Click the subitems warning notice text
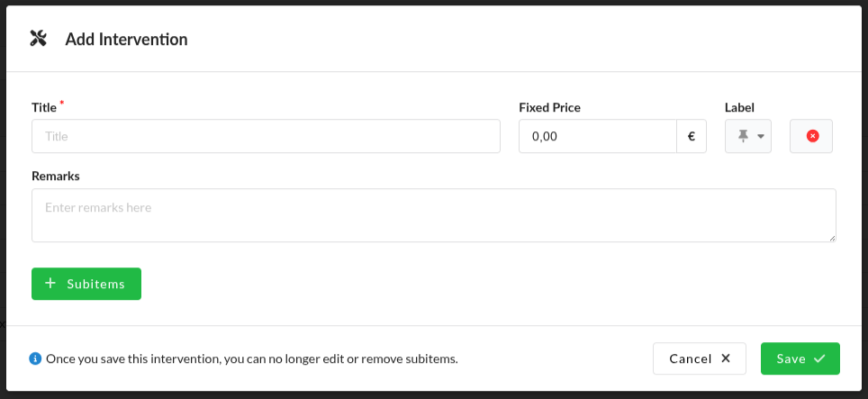This screenshot has width=868, height=399. pyautogui.click(x=252, y=358)
